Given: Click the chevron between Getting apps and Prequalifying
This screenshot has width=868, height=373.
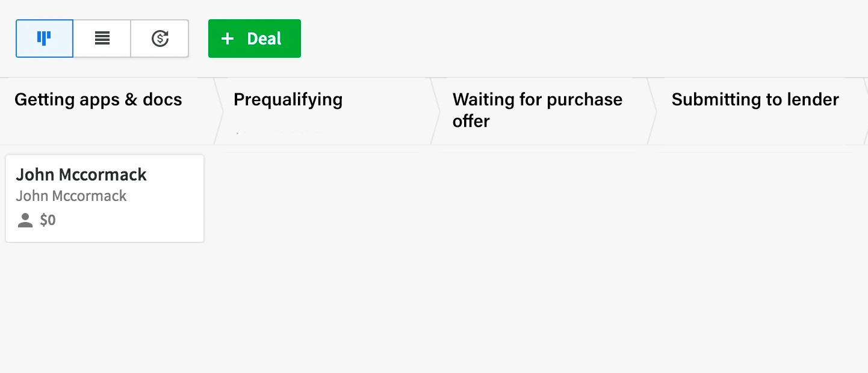Looking at the screenshot, I should [x=219, y=111].
